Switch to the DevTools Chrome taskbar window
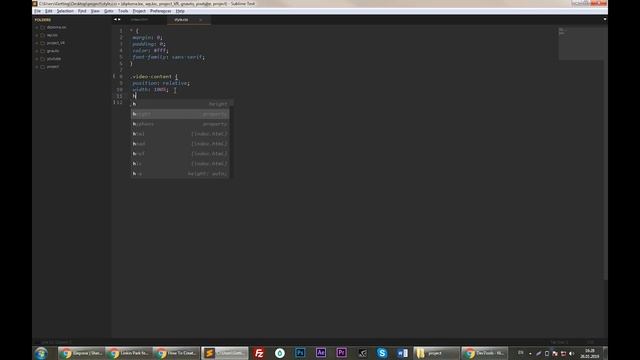This screenshot has height=360, width=640. (484, 353)
